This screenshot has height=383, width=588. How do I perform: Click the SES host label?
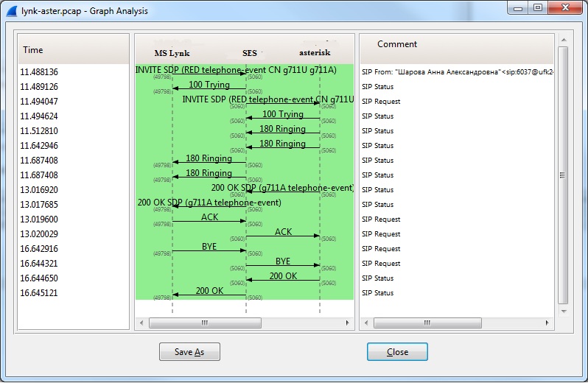[250, 53]
